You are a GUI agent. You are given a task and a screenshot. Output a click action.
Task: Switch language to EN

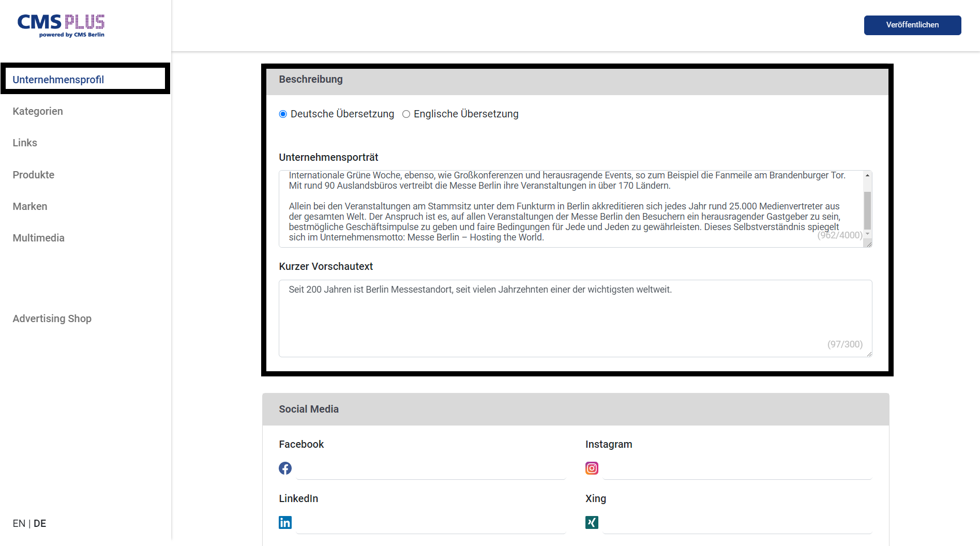(19, 523)
